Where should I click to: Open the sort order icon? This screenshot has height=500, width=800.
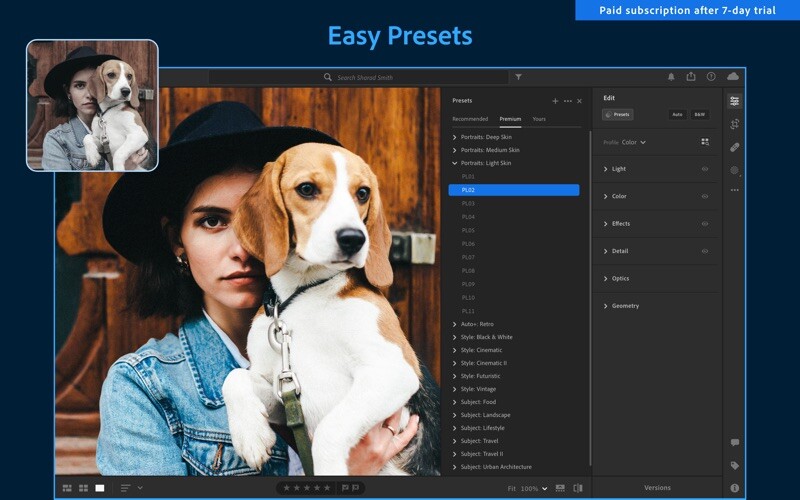[x=126, y=488]
